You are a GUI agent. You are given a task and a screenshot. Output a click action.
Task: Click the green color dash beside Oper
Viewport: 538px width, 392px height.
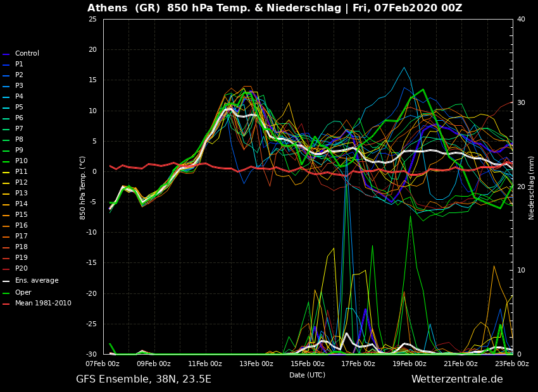(x=6, y=293)
